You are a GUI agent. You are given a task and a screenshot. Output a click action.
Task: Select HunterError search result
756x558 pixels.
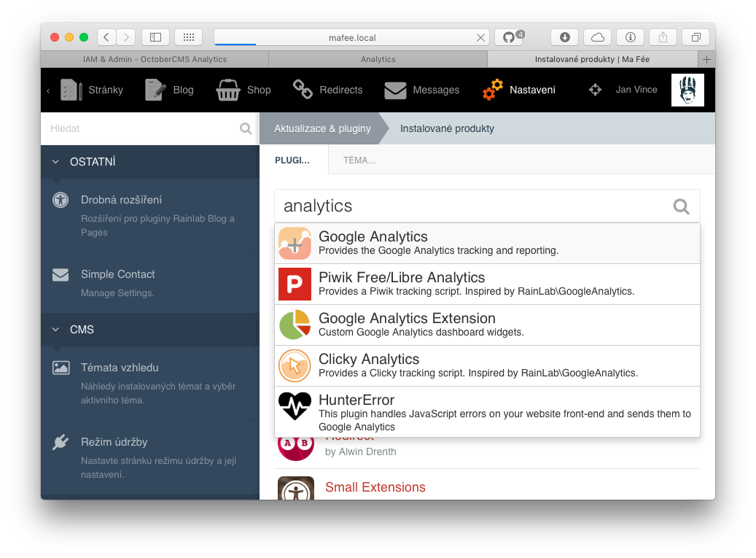(487, 412)
